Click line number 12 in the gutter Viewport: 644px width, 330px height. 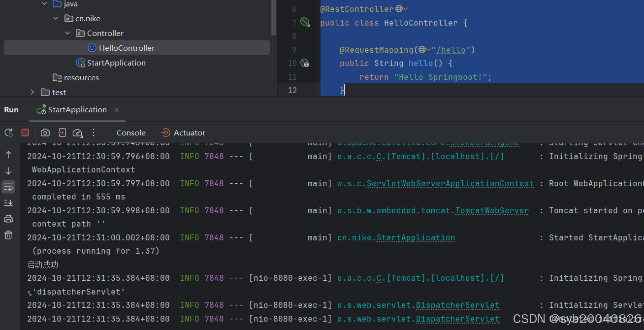(x=292, y=90)
